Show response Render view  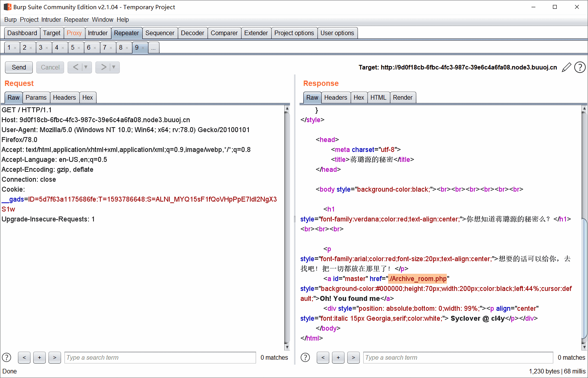[403, 98]
